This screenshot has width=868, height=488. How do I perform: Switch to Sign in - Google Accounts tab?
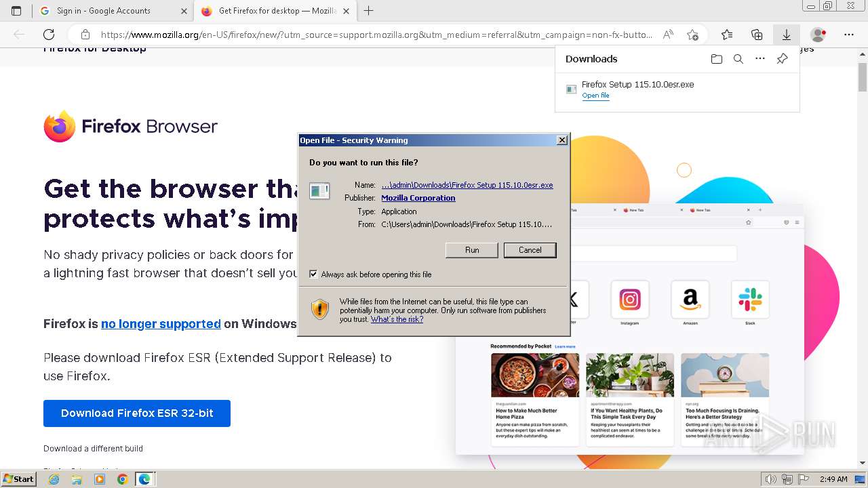point(113,11)
